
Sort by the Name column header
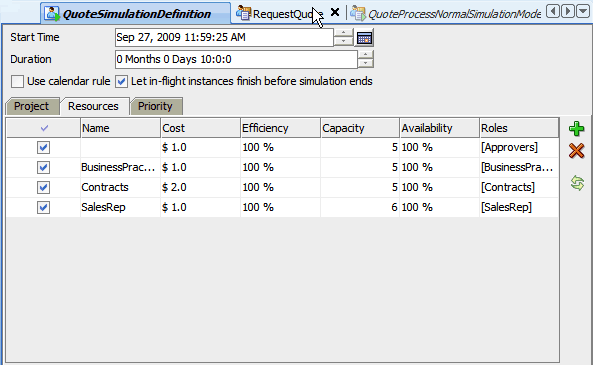click(x=121, y=128)
